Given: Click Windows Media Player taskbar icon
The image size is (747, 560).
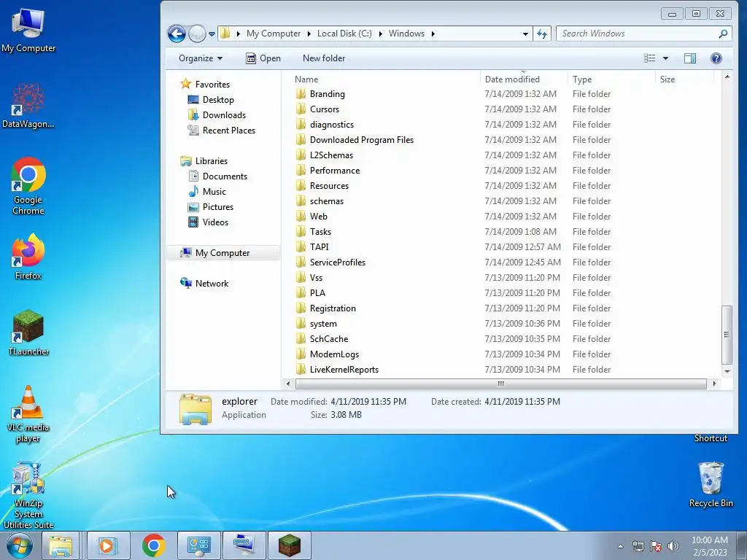Looking at the screenshot, I should pos(108,545).
